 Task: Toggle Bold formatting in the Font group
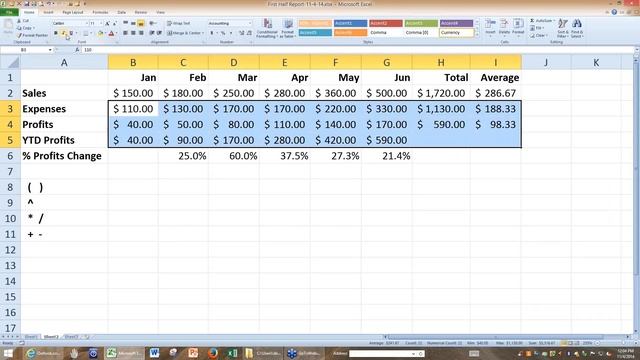[x=56, y=33]
